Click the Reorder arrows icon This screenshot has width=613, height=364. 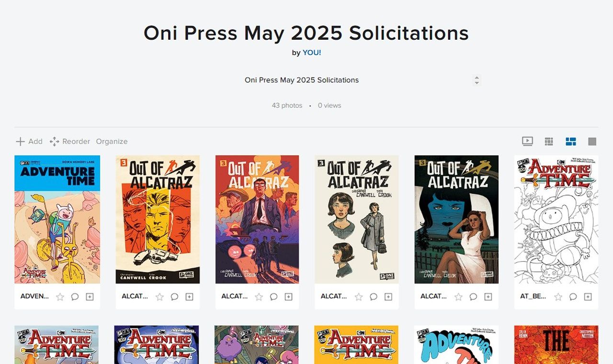point(55,142)
